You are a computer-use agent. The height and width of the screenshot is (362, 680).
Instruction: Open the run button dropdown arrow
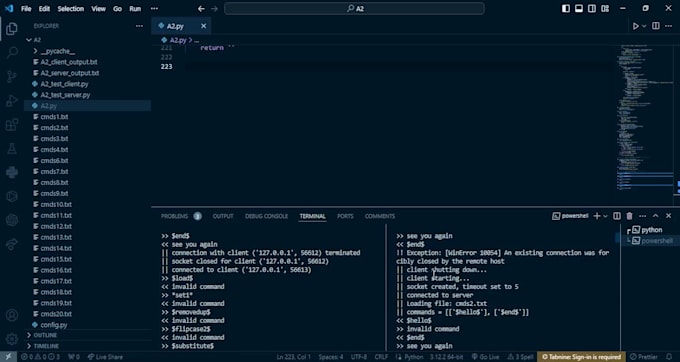[644, 26]
